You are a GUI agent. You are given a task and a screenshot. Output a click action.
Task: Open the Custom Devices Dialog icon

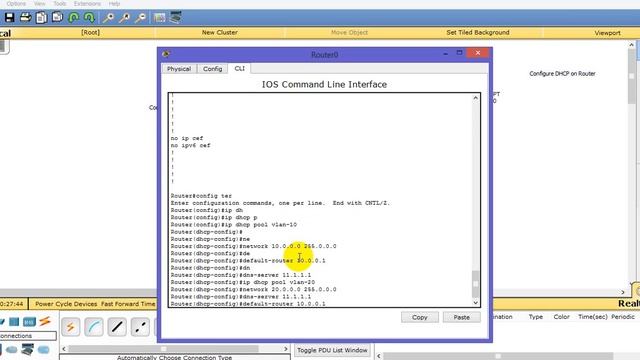pyautogui.click(x=176, y=18)
